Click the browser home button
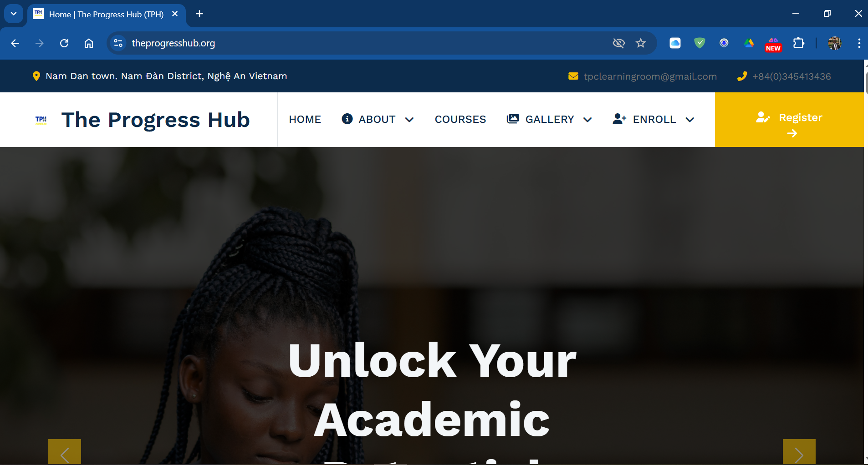The image size is (868, 465). 89,43
